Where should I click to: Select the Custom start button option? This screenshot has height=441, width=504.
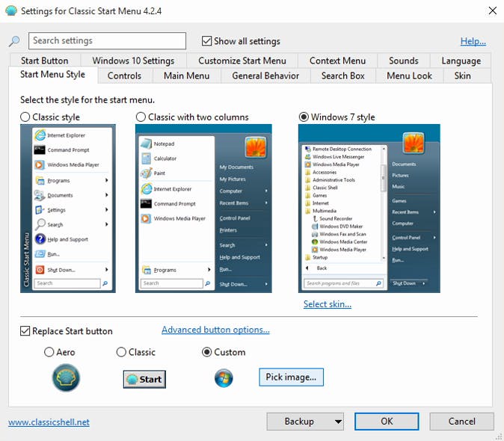[206, 352]
